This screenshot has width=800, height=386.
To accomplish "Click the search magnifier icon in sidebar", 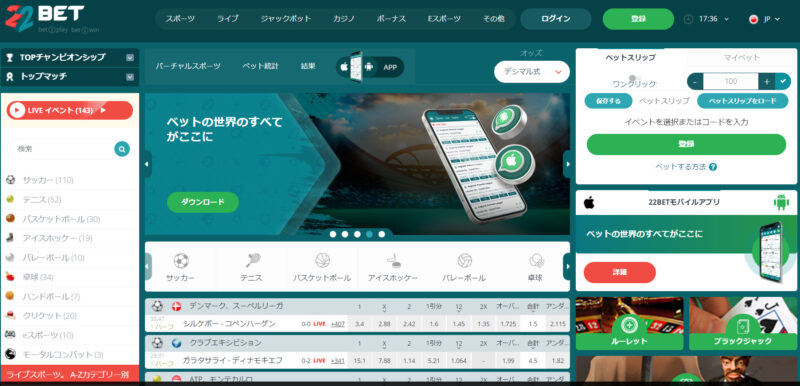I will tap(122, 149).
